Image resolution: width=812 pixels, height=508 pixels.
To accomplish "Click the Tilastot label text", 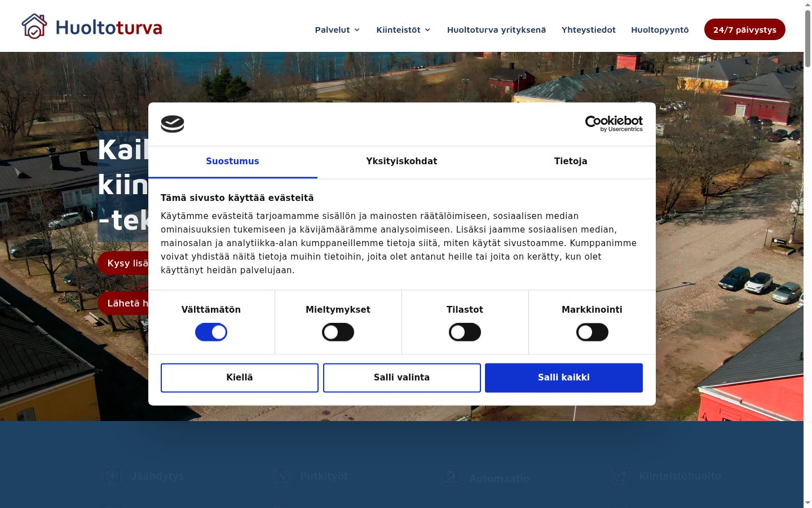I will [x=465, y=309].
